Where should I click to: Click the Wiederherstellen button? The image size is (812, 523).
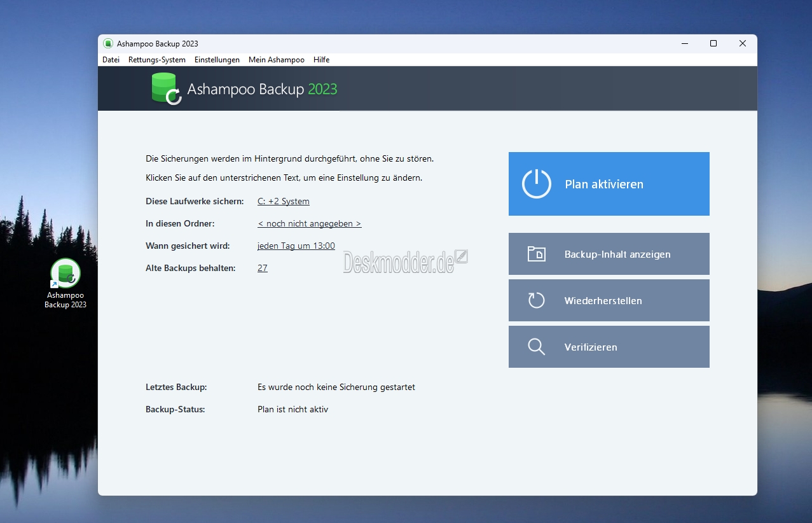point(609,300)
